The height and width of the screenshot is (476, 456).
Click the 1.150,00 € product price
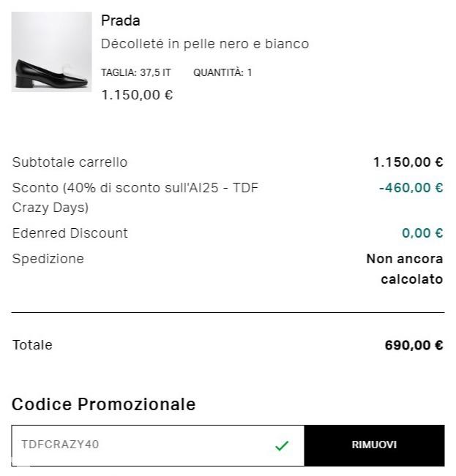pyautogui.click(x=137, y=95)
